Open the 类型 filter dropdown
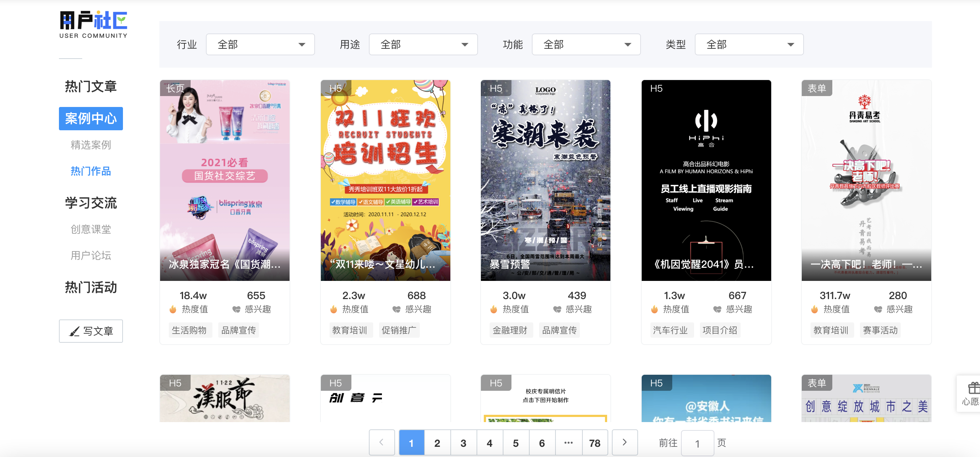This screenshot has height=457, width=980. (x=748, y=44)
